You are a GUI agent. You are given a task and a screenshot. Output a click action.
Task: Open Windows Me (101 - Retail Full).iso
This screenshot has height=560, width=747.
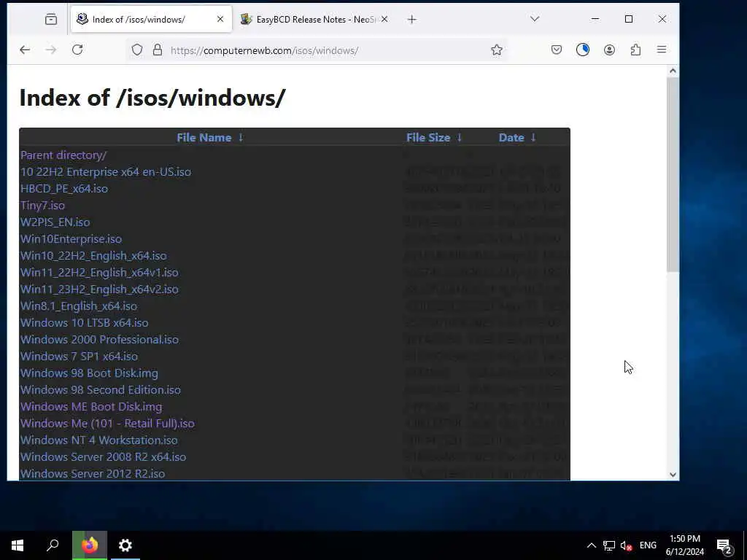[107, 424]
